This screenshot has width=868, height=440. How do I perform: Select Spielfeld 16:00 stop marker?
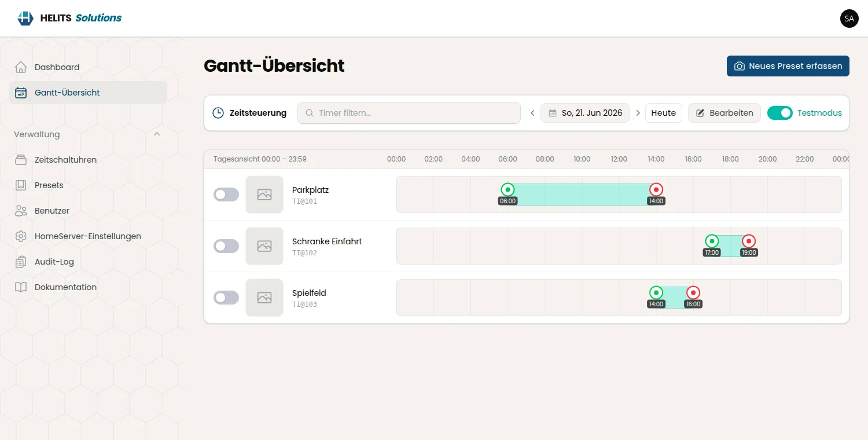click(x=693, y=292)
